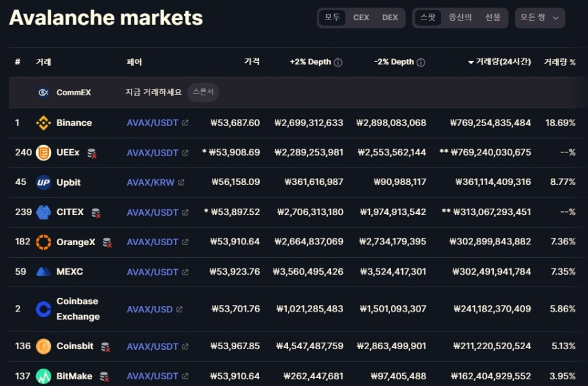The image size is (588, 386).
Task: Click the Coinsbit exchange logo
Action: point(43,346)
